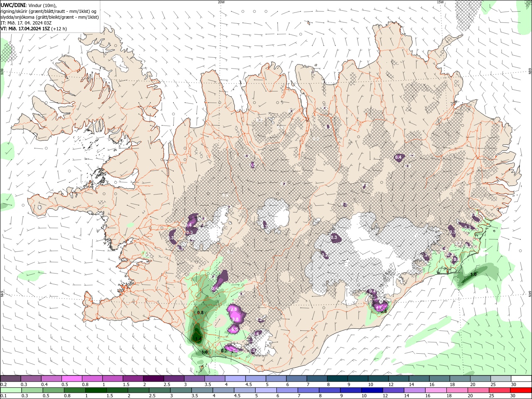Pick the darkest green bottom-row swatch labeled 1
532x399 pixels.
click(x=96, y=390)
